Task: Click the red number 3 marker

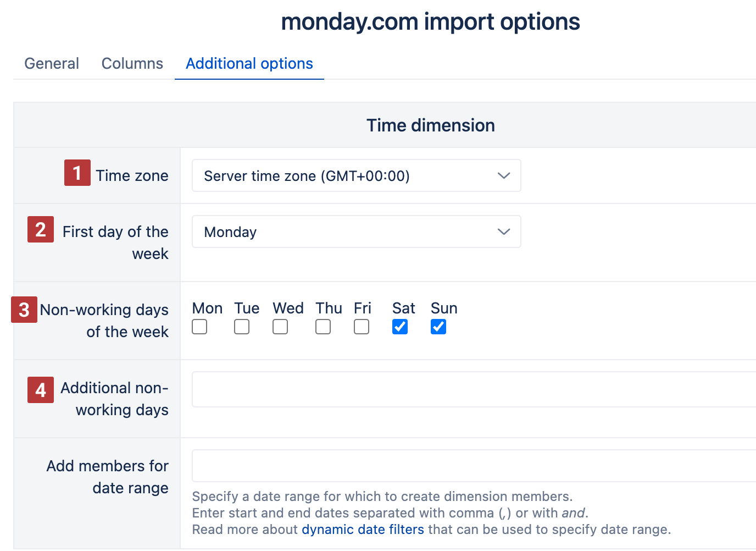Action: click(24, 310)
